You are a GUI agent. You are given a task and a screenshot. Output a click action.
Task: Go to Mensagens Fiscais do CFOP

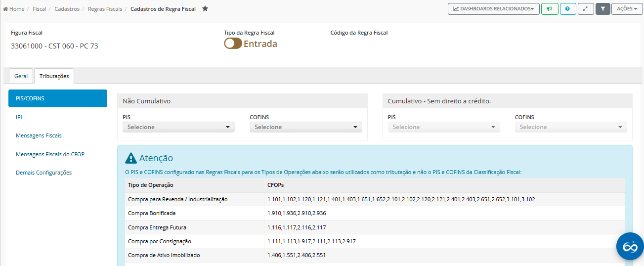click(x=50, y=154)
